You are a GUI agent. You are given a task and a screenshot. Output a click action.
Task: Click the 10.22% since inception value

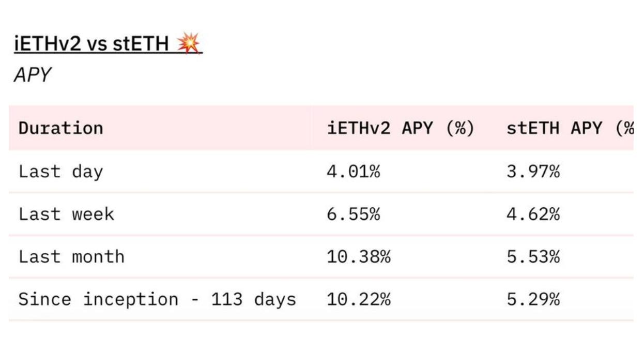[359, 299]
